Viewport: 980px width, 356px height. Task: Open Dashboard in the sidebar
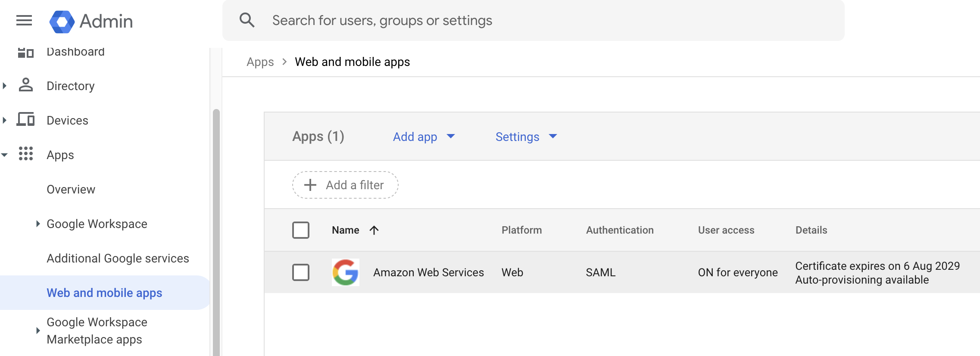tap(75, 52)
